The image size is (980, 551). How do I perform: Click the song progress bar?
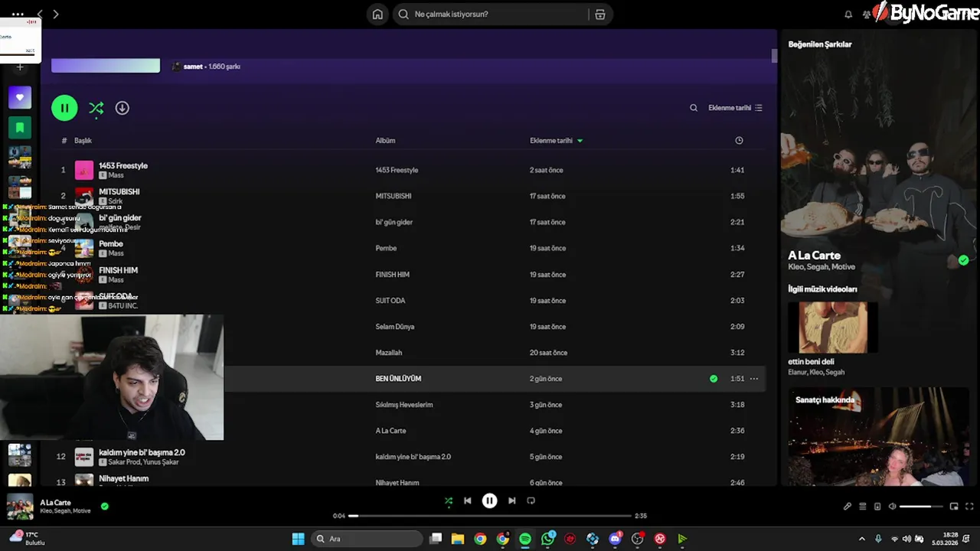point(490,516)
